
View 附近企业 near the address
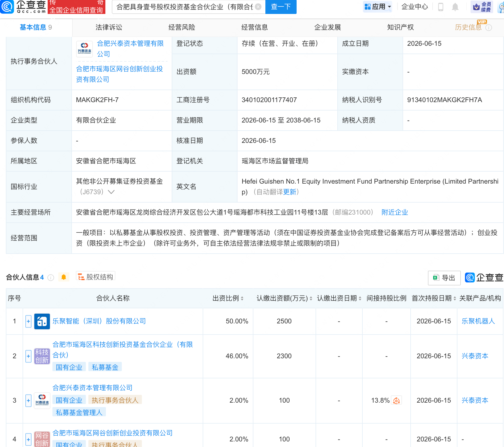pos(395,212)
